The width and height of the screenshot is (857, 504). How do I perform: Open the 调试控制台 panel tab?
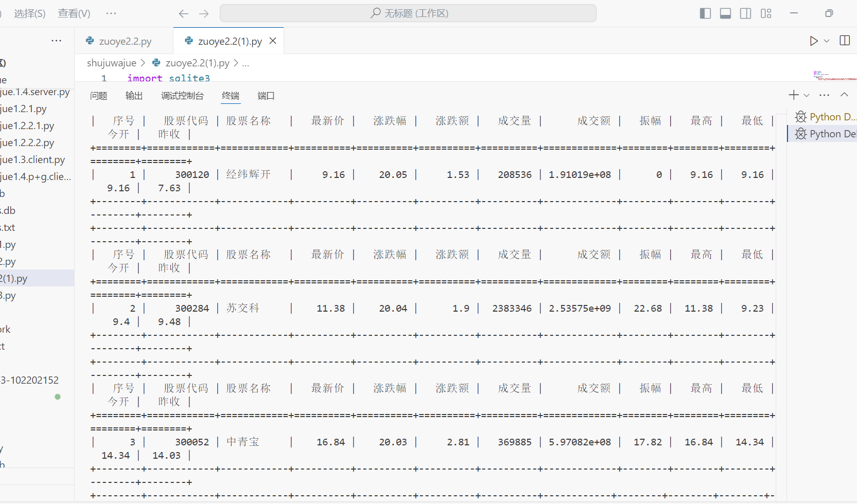point(182,96)
